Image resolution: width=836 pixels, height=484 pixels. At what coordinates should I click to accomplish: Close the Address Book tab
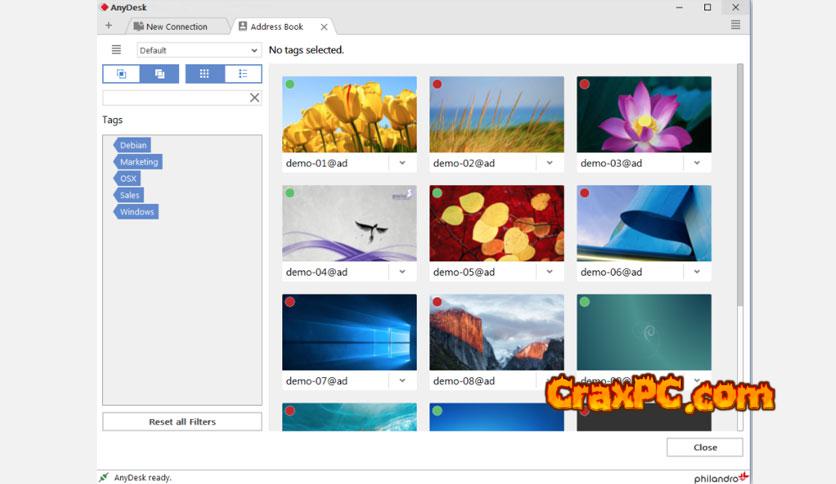[x=323, y=26]
